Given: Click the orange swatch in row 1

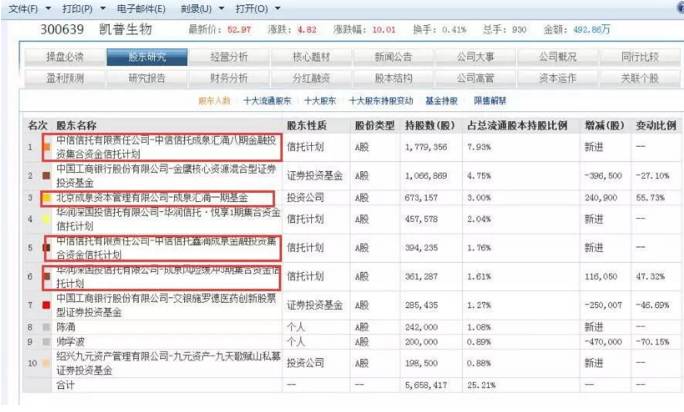Looking at the screenshot, I should coord(47,147).
